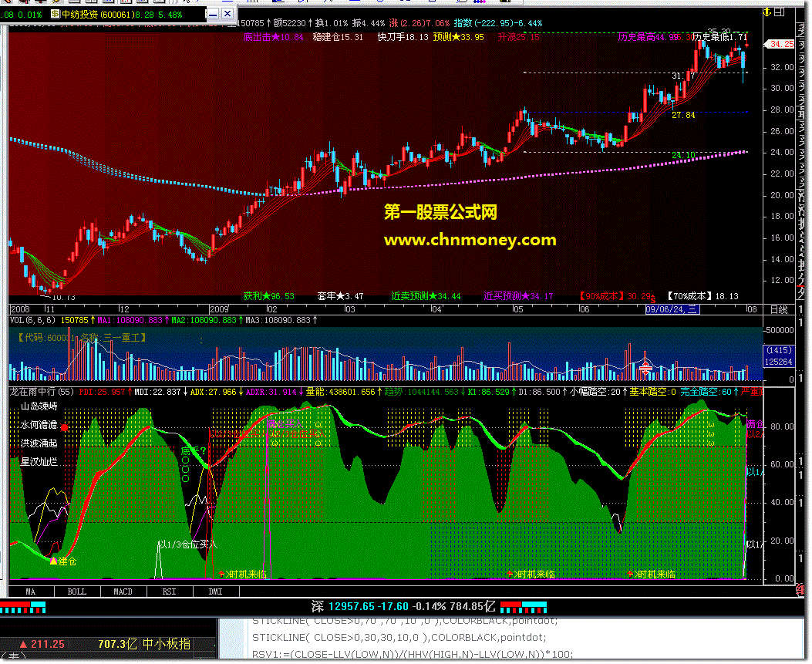Click the 【70%成本】18.13 label
Viewport: 812px width, 664px height.
click(702, 296)
